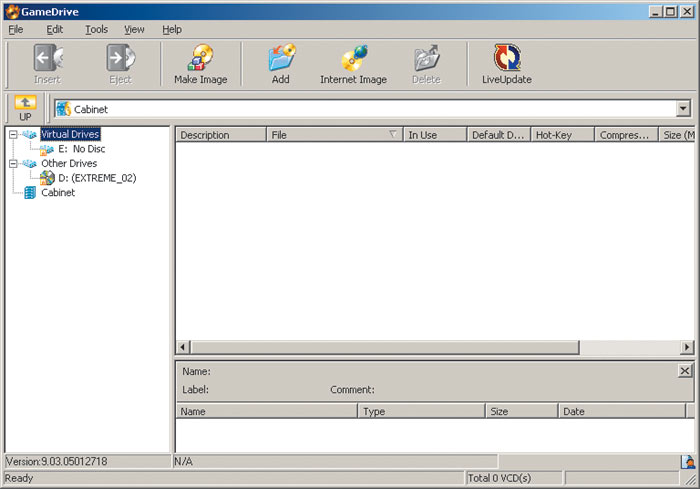Click the Other Drives tree icon

[29, 163]
